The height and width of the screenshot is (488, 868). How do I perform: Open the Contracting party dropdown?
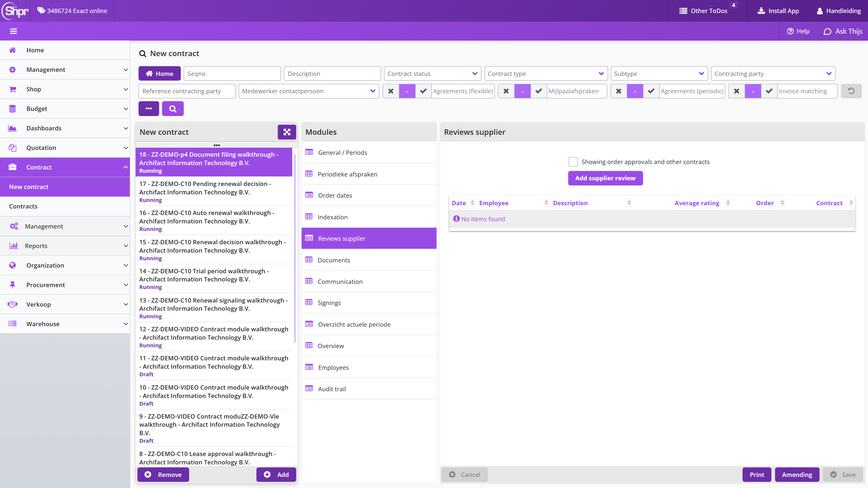[x=773, y=73]
